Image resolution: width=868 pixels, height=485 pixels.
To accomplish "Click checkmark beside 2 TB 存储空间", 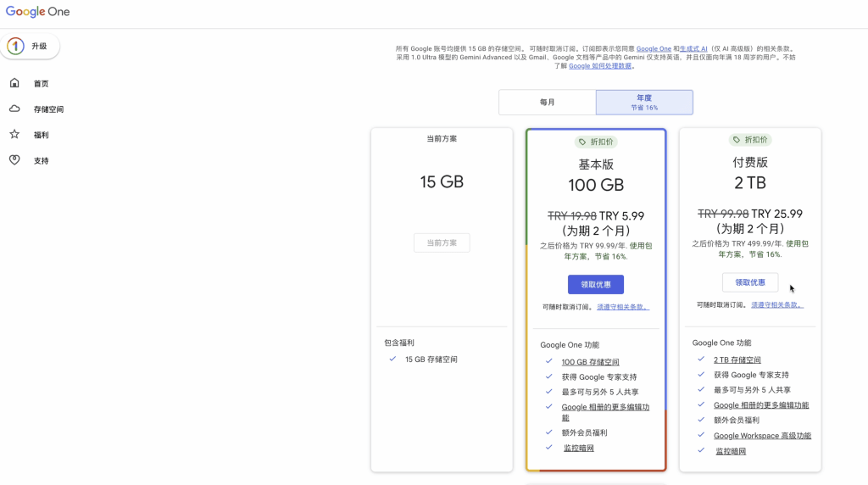I will tap(701, 359).
